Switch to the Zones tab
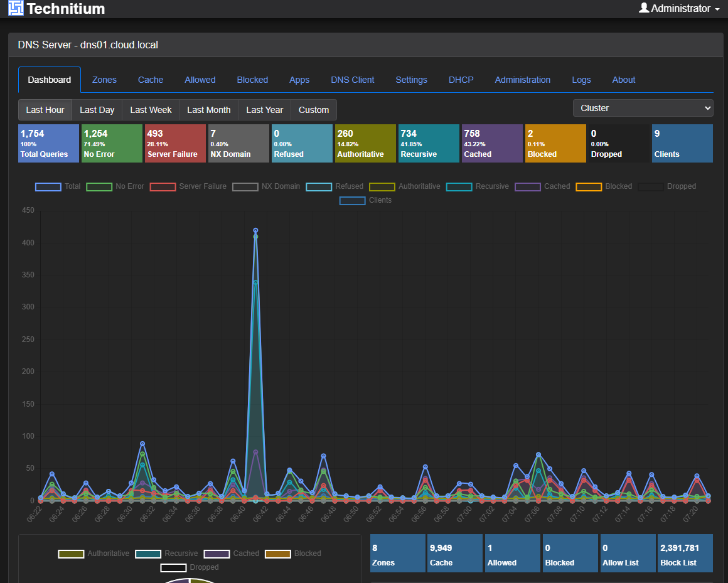The image size is (728, 583). pyautogui.click(x=104, y=80)
